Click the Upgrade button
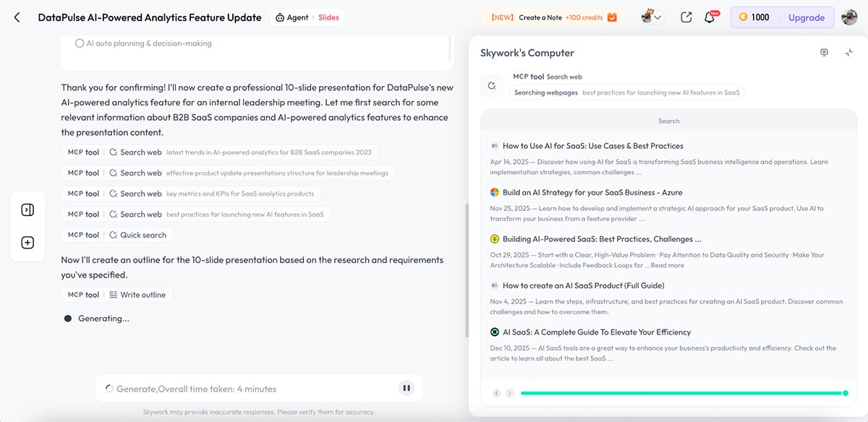The image size is (868, 422). coord(806,17)
